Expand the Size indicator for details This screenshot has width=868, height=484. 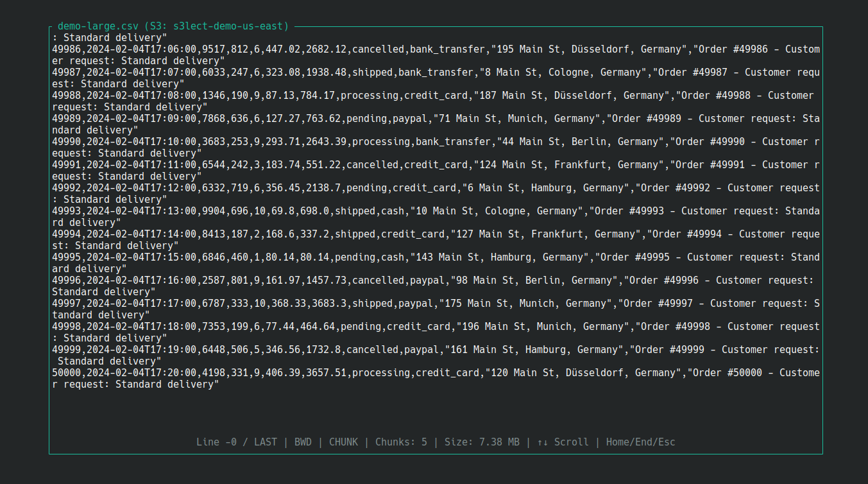click(x=482, y=442)
